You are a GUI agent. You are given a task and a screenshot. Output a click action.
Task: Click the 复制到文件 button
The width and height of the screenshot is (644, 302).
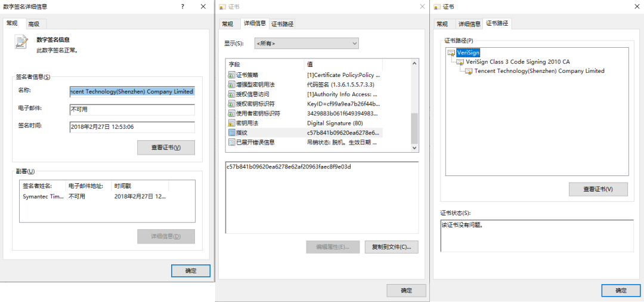[x=391, y=247]
